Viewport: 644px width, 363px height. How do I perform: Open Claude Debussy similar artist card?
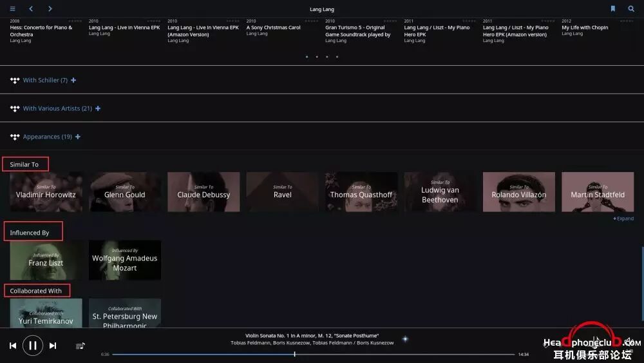[x=204, y=192]
